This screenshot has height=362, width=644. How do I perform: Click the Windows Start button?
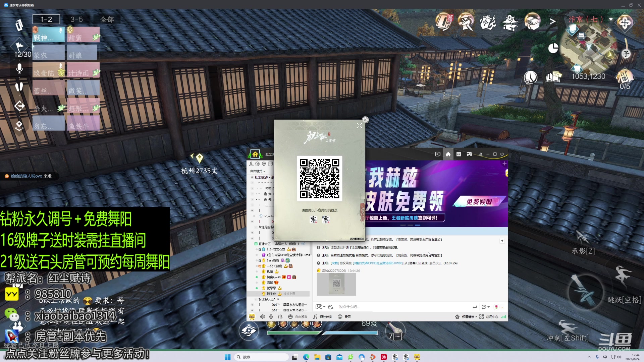[227, 357]
